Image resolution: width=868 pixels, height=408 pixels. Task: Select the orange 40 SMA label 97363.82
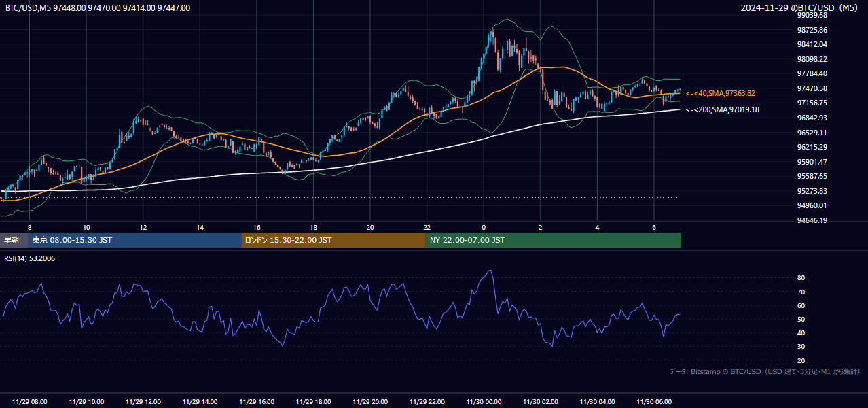point(721,93)
